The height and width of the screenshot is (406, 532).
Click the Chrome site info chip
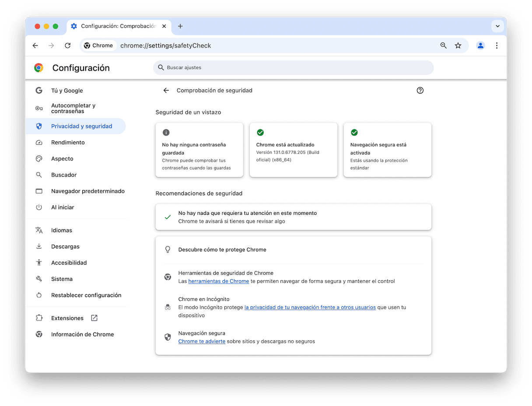[x=98, y=45]
